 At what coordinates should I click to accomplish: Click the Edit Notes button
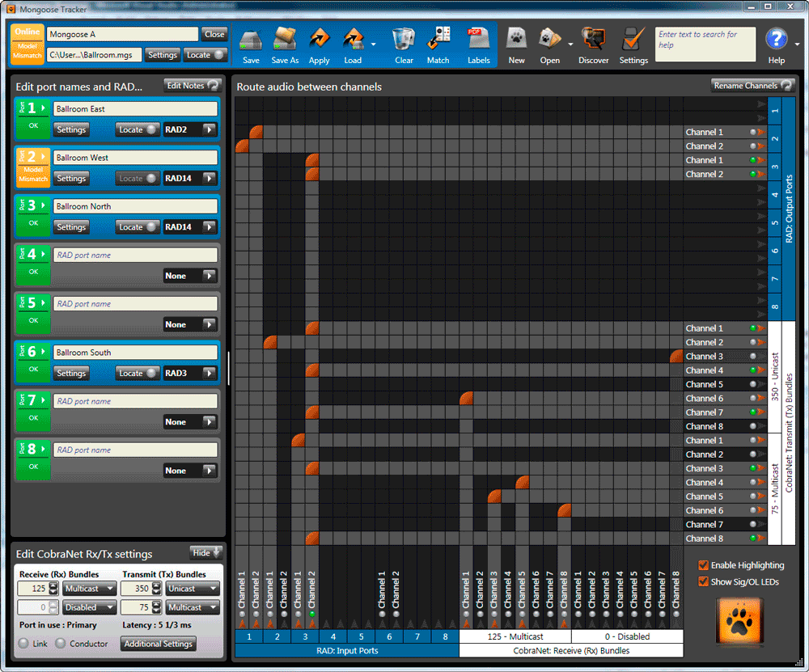193,86
